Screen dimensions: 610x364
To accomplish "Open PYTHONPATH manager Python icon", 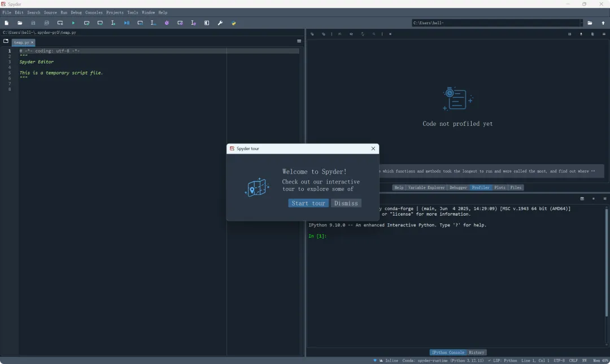I will 233,23.
